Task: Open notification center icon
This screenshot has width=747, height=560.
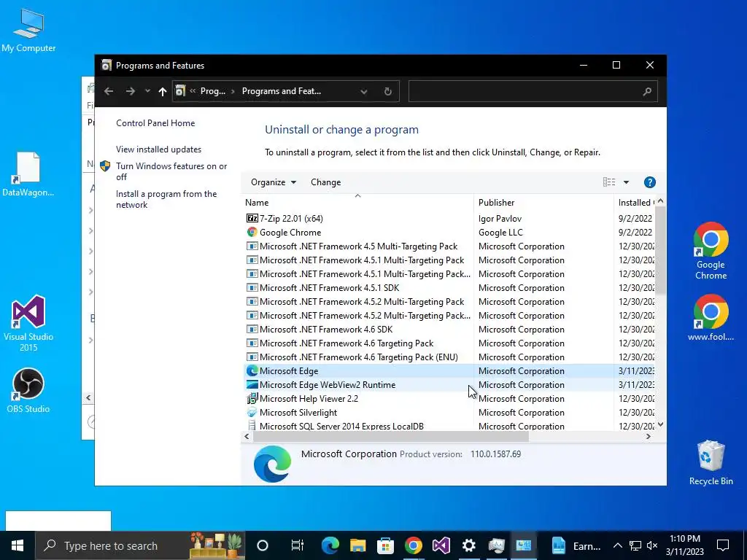Action: point(723,545)
